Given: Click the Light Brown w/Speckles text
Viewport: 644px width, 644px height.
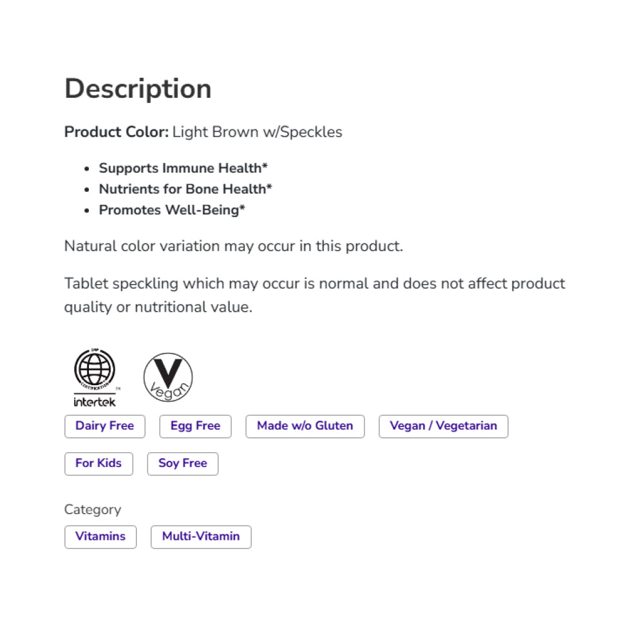Looking at the screenshot, I should tap(258, 133).
